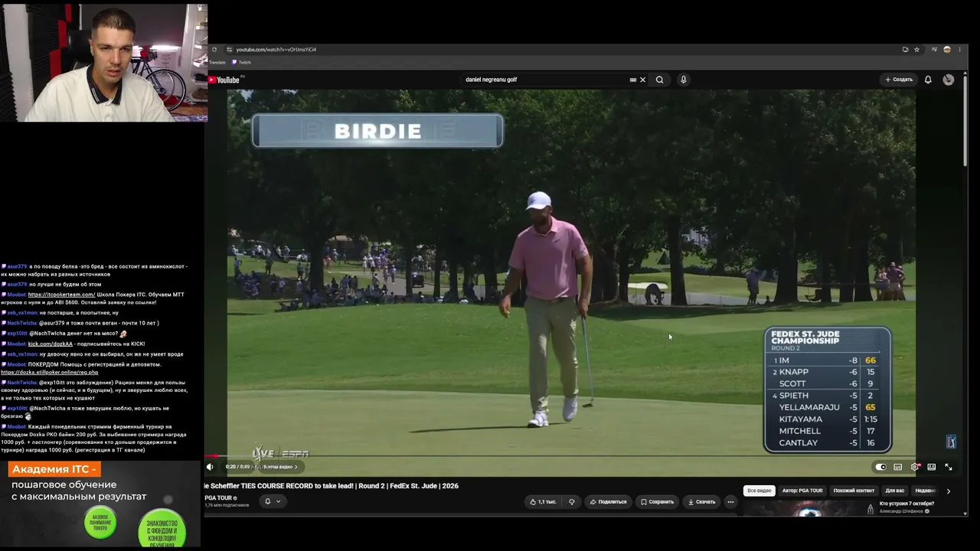Open the recommended video thumbnail in the sidebar
This screenshot has height=551, width=980.
tap(808, 509)
